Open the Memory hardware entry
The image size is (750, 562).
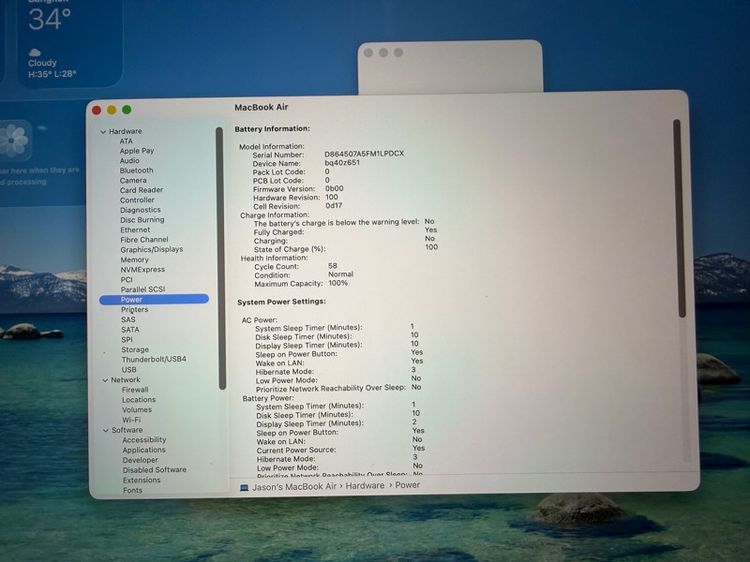point(134,260)
